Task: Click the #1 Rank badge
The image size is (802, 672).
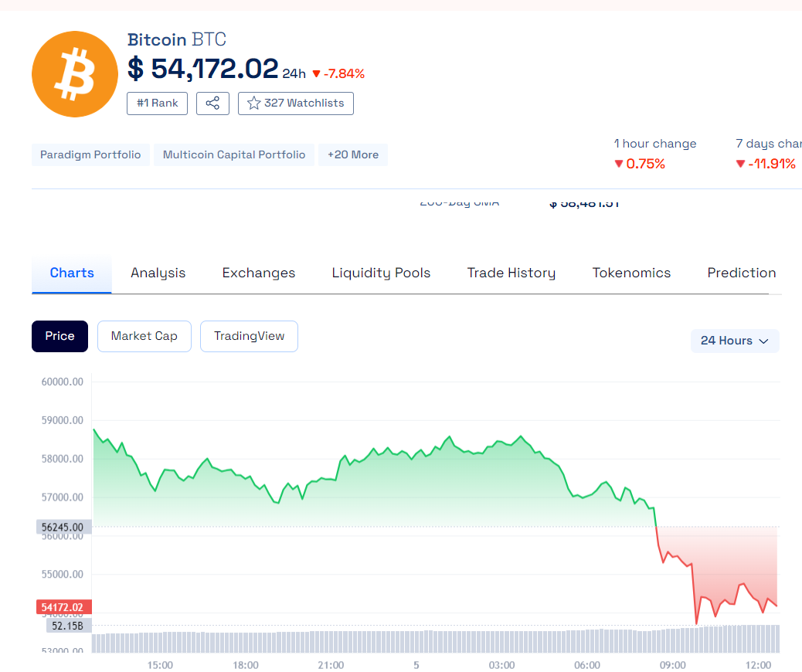Action: click(x=157, y=103)
